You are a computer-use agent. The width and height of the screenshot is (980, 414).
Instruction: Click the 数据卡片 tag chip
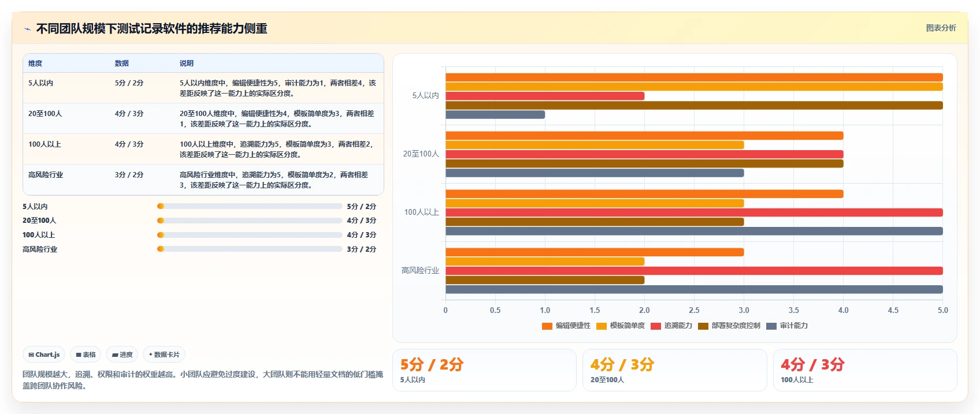click(x=164, y=355)
